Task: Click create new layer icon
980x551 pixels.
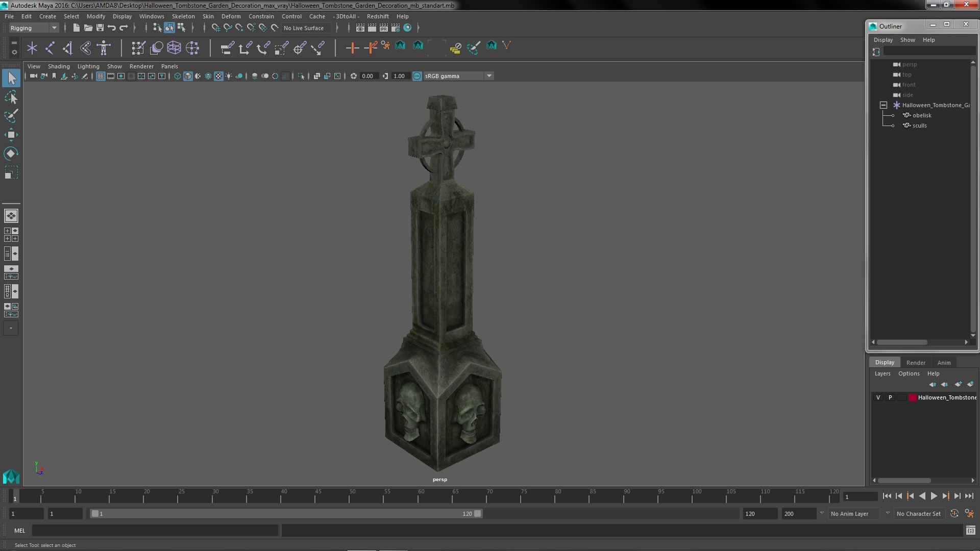Action: [x=958, y=384]
